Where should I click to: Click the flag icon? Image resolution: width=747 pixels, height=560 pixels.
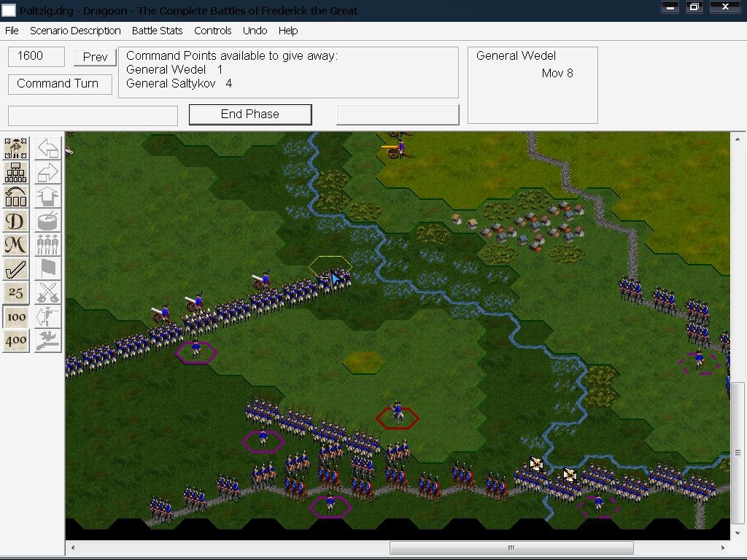pos(48,268)
